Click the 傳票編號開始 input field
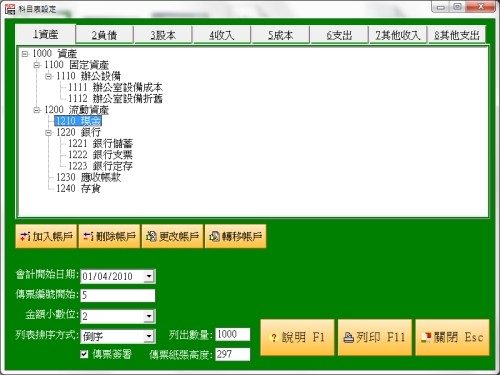500x375 pixels. (x=118, y=295)
